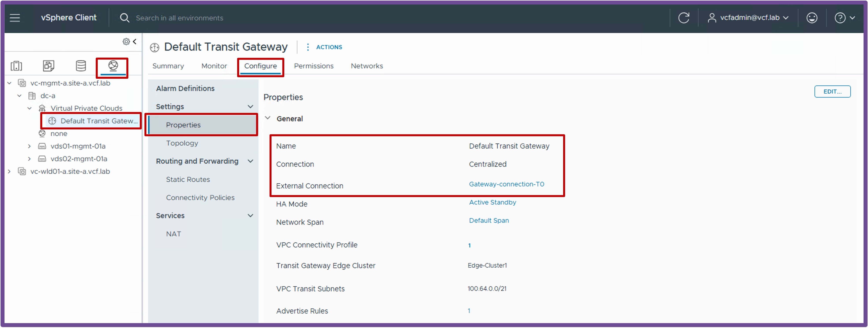The height and width of the screenshot is (328, 868).
Task: Select vds02-mgmt-01a in the inventory tree
Action: (x=79, y=159)
